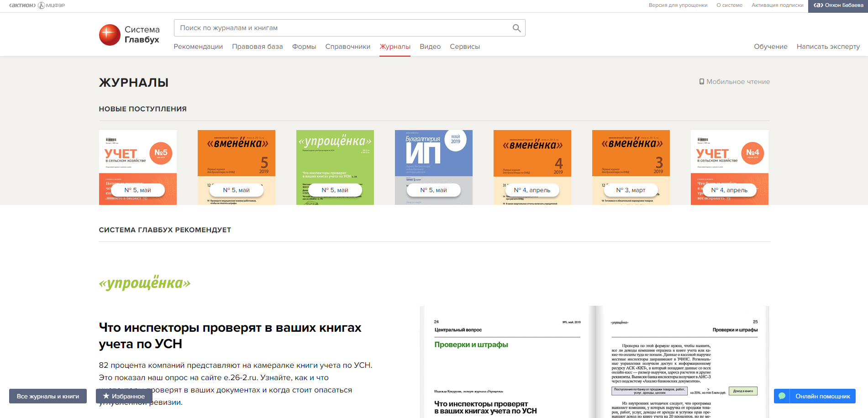The width and height of the screenshot is (868, 418).
Task: Open Версия для упрощенки link
Action: pos(678,5)
